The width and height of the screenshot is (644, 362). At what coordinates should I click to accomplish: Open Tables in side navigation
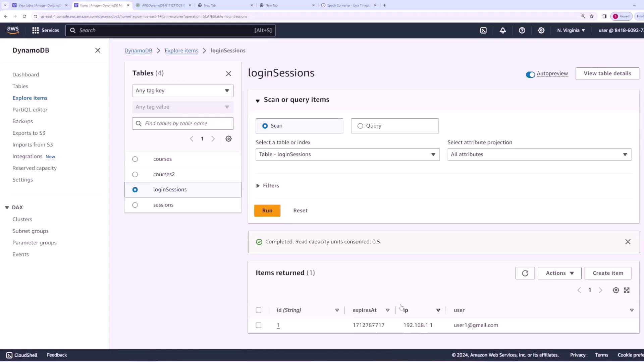point(20,86)
